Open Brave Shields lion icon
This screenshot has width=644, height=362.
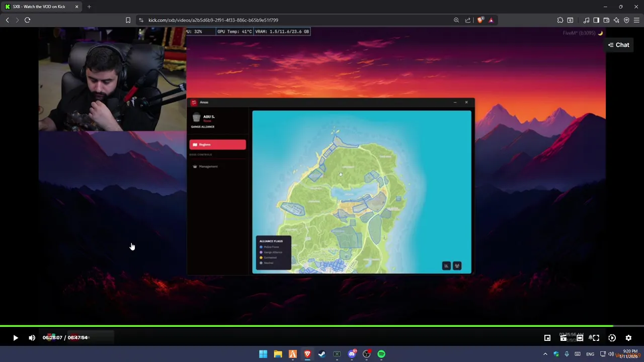coord(480,20)
